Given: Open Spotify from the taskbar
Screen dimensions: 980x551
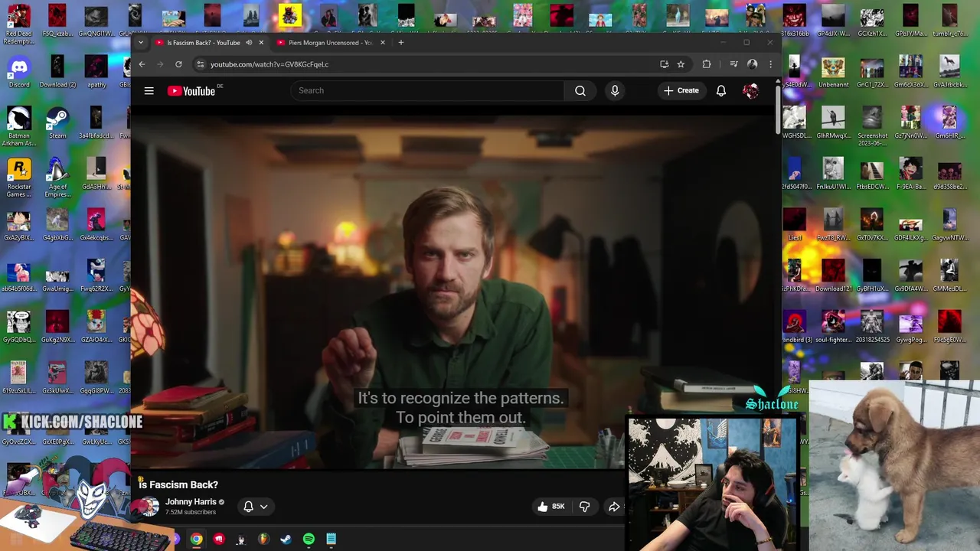Looking at the screenshot, I should click(x=309, y=540).
